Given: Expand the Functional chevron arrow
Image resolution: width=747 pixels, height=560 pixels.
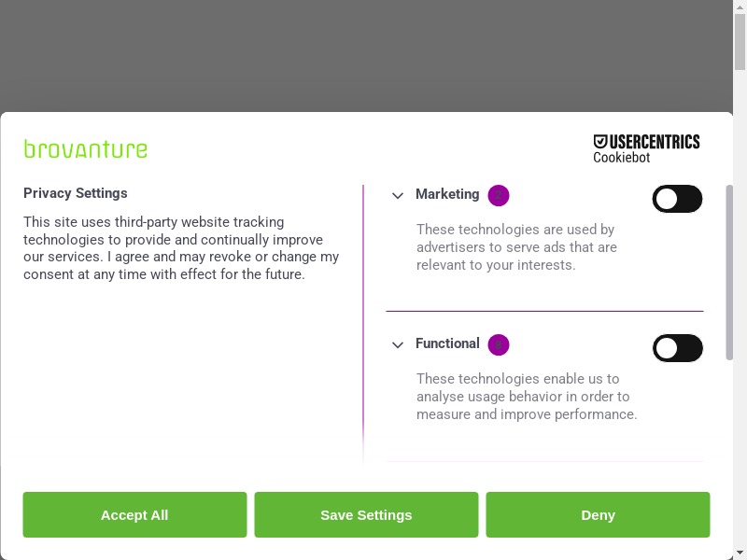Looking at the screenshot, I should 398,344.
